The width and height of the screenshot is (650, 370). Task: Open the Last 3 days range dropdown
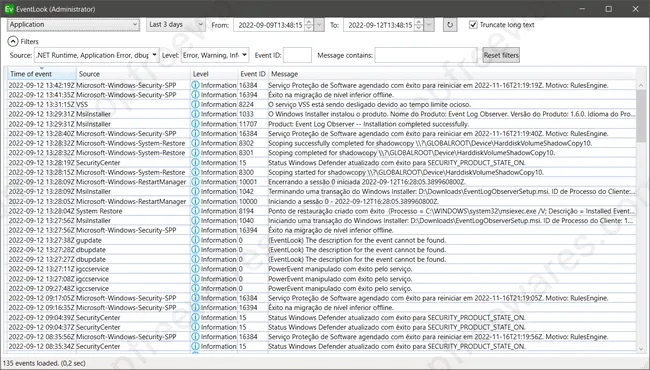pyautogui.click(x=176, y=25)
